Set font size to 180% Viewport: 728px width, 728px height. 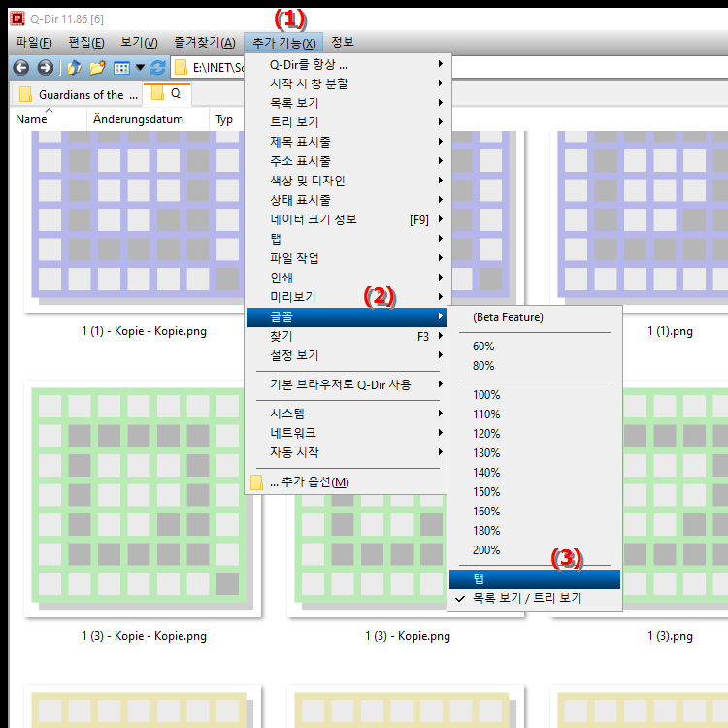535,531
